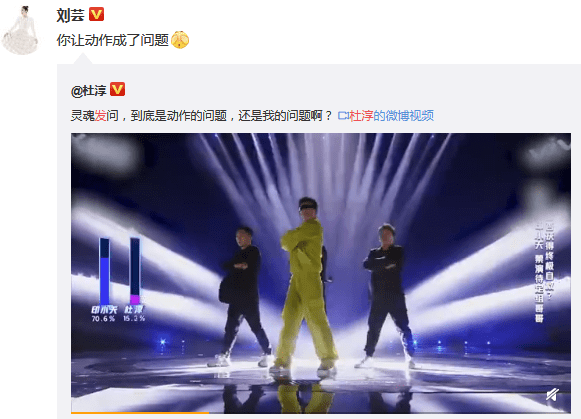Viewport: 581px width, 419px height.
Task: Click the video icon before 杜淳的微博视频
Action: tap(343, 116)
